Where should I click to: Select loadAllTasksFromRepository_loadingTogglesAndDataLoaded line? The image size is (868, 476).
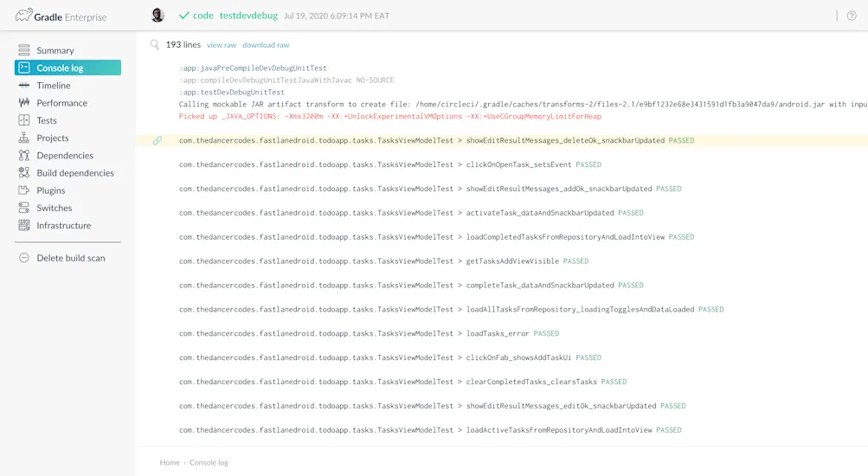click(x=451, y=310)
